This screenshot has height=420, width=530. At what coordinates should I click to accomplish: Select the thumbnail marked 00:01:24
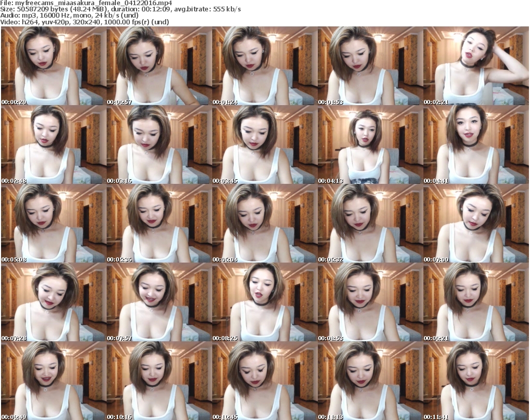(x=264, y=66)
